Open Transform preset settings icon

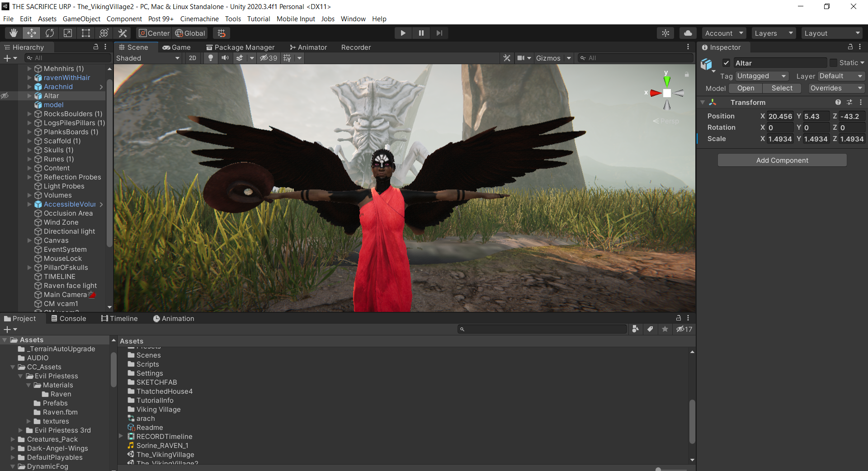[849, 103]
